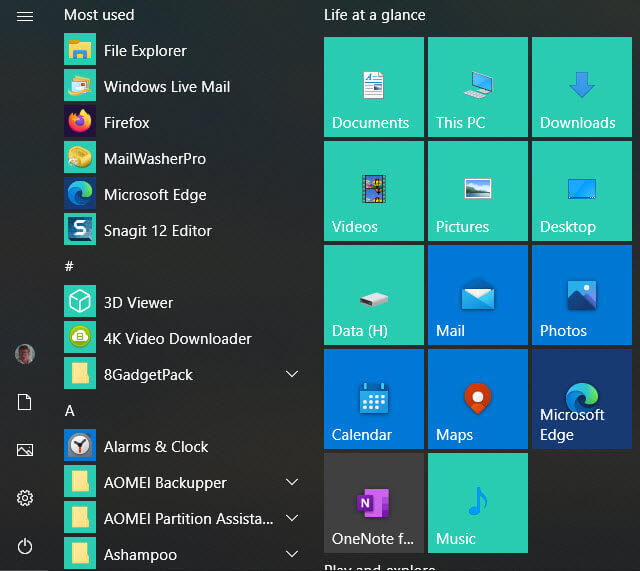Open the Calendar tile

point(374,399)
